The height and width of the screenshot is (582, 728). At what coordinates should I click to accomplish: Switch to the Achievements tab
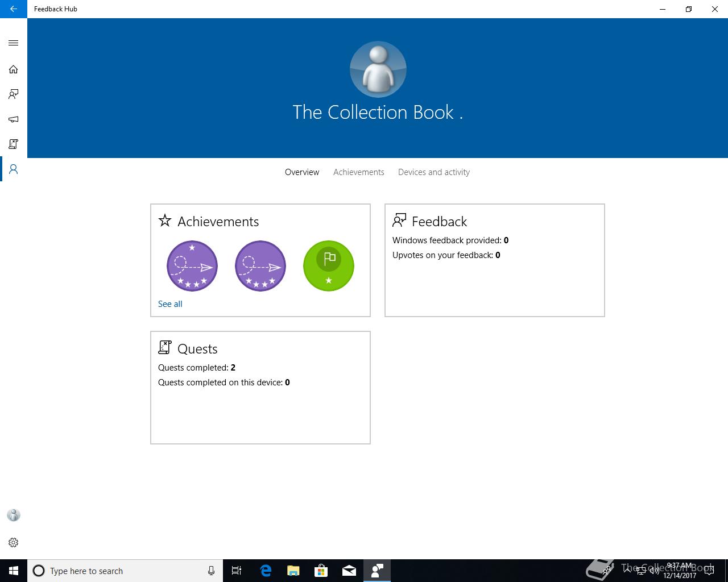(x=359, y=172)
